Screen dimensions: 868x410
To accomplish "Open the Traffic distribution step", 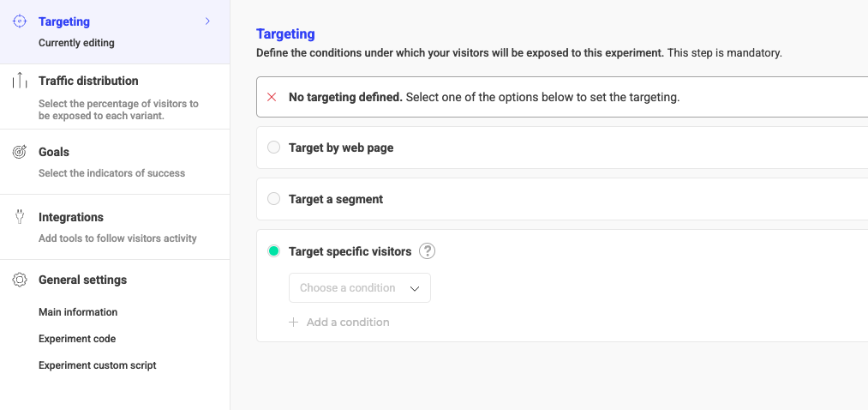I will [x=88, y=81].
